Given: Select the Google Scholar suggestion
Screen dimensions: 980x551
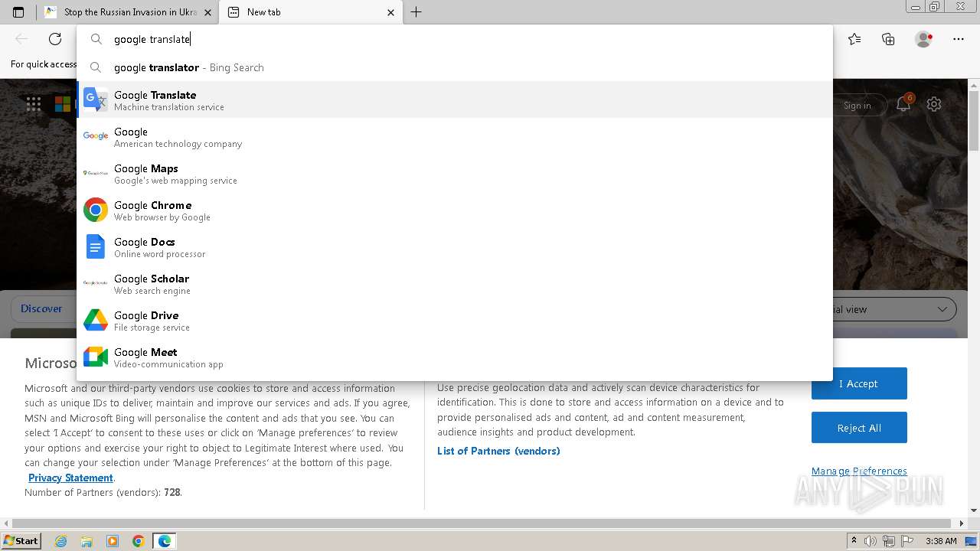Looking at the screenshot, I should click(x=455, y=283).
